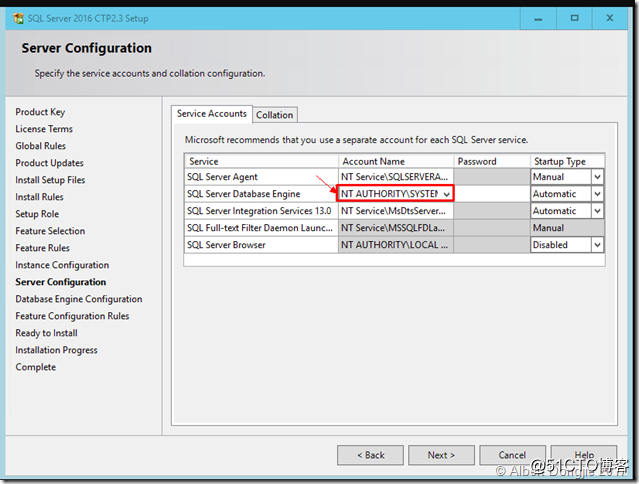This screenshot has height=484, width=639.
Task: Click the Cancel button
Action: (x=512, y=455)
